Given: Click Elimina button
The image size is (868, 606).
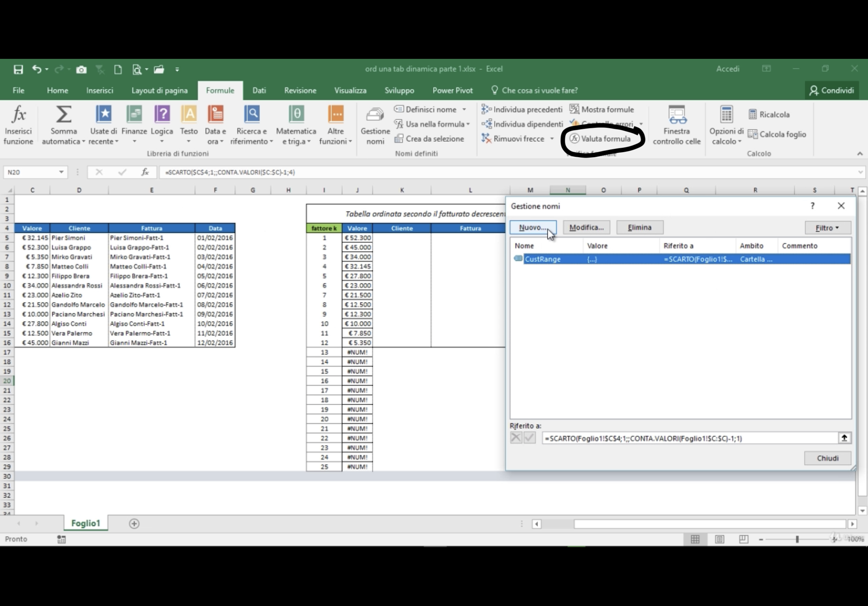Looking at the screenshot, I should (x=639, y=227).
